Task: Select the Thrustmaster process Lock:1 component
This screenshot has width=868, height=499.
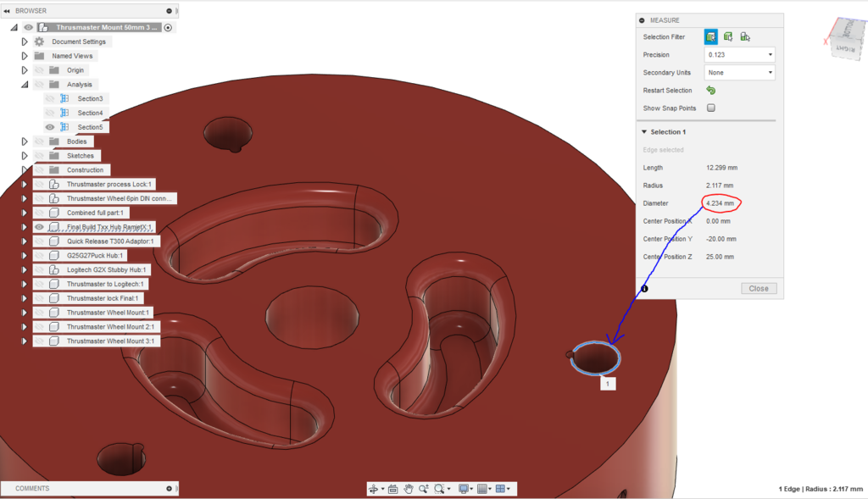Action: [108, 184]
